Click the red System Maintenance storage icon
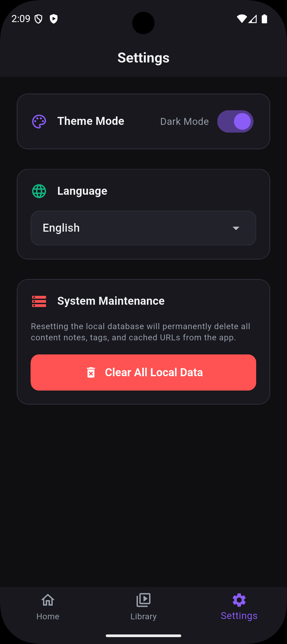 pyautogui.click(x=39, y=301)
